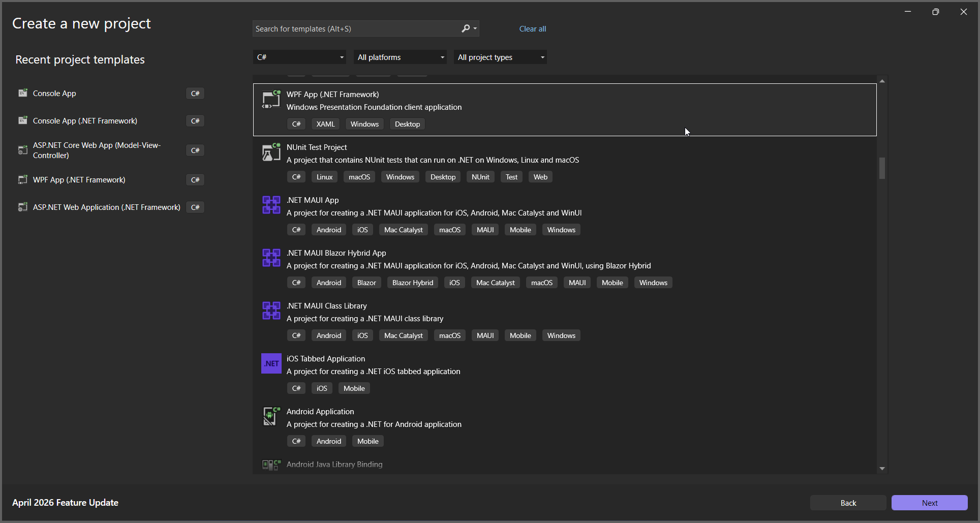980x523 pixels.
Task: Click the Web tag on NUnit Test Project
Action: (x=540, y=177)
